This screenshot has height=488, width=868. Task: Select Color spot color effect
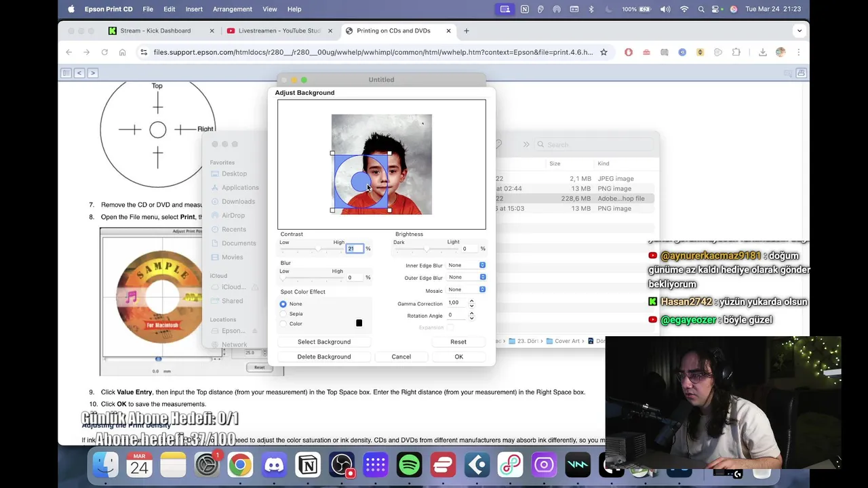[283, 324]
